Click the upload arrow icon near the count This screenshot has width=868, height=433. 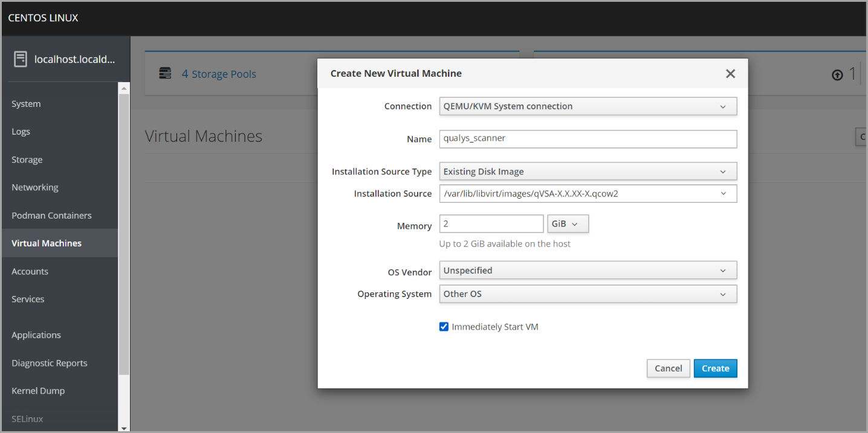[837, 75]
